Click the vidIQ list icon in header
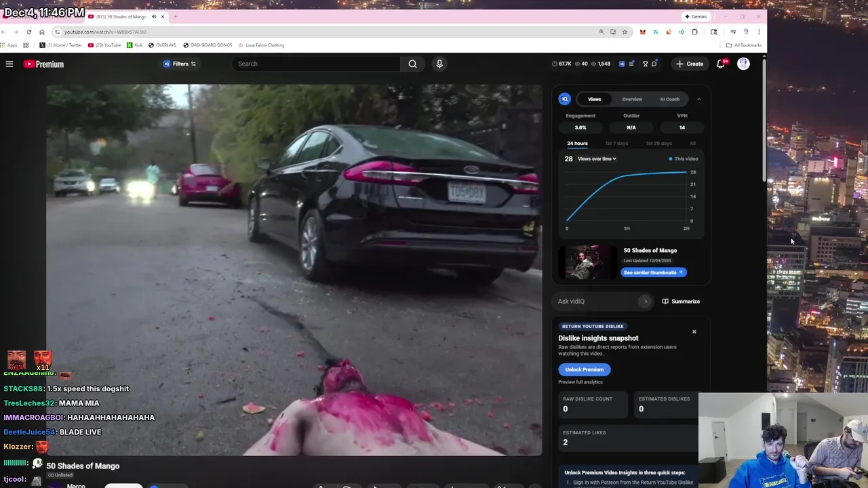This screenshot has width=868, height=488. tap(631, 64)
